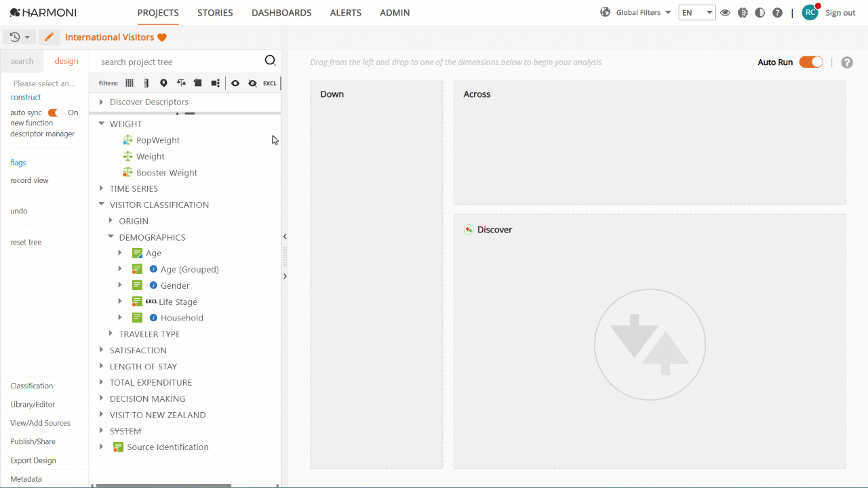This screenshot has width=868, height=488.
Task: Click Sign out
Action: tap(840, 13)
